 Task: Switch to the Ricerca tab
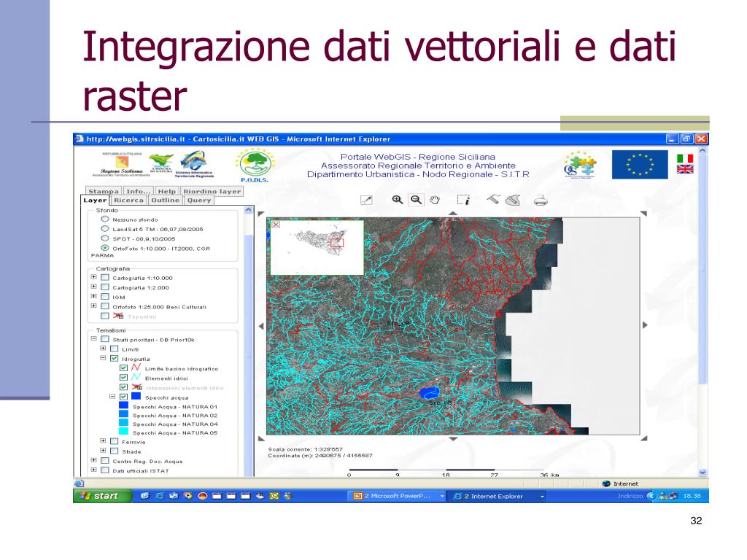(x=128, y=201)
